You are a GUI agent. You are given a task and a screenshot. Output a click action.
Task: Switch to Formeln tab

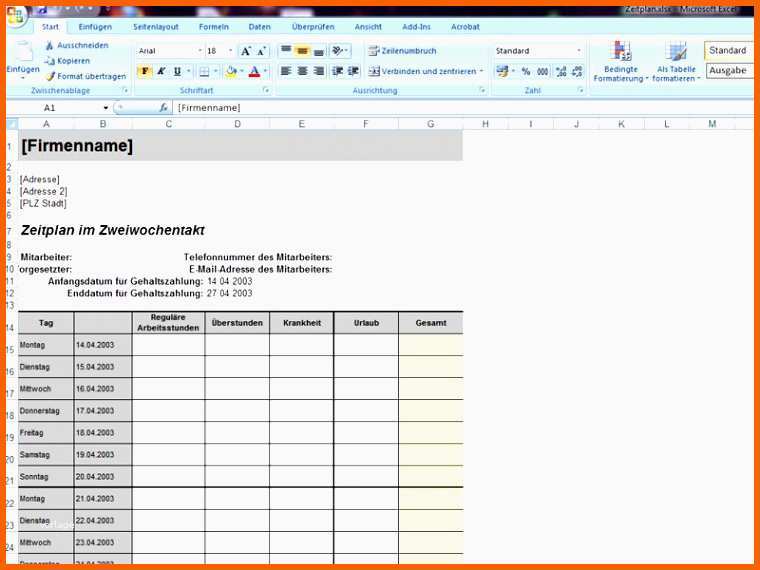click(x=214, y=27)
